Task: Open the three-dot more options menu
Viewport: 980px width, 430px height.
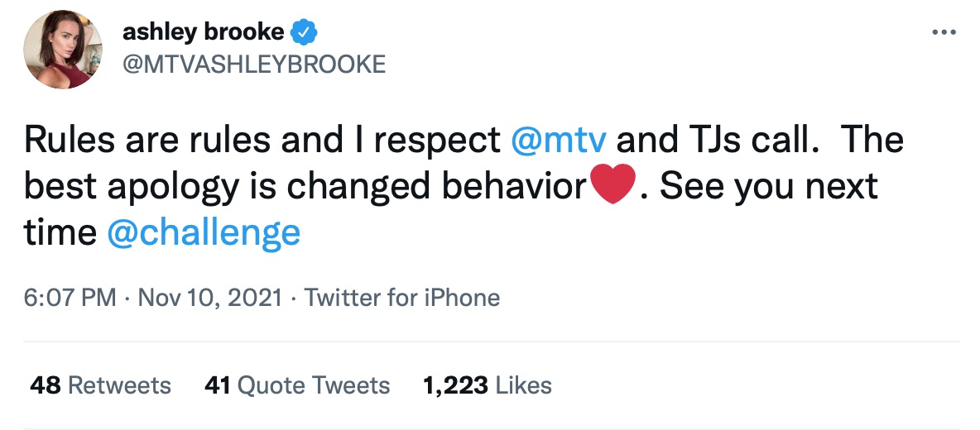Action: click(944, 33)
